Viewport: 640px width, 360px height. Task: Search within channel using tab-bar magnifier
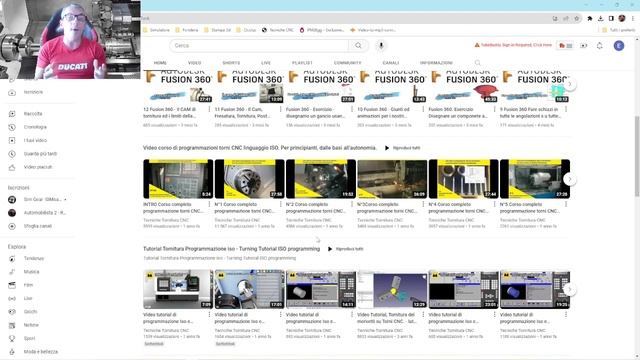478,63
